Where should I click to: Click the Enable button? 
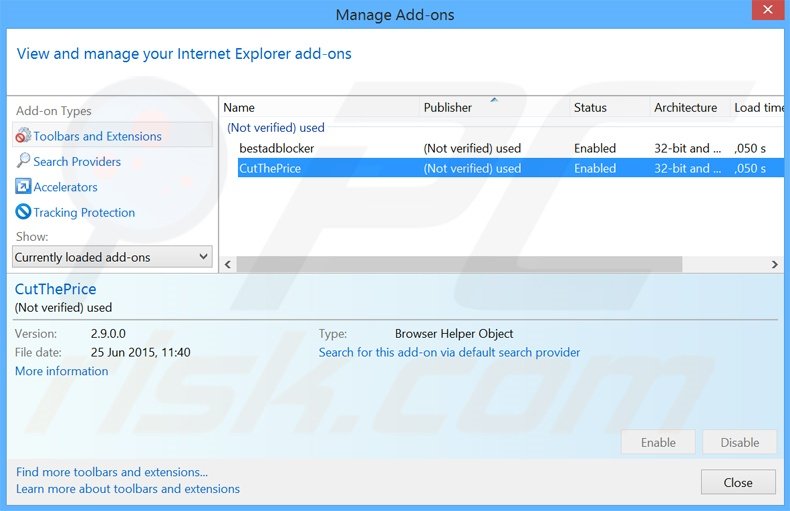point(658,442)
